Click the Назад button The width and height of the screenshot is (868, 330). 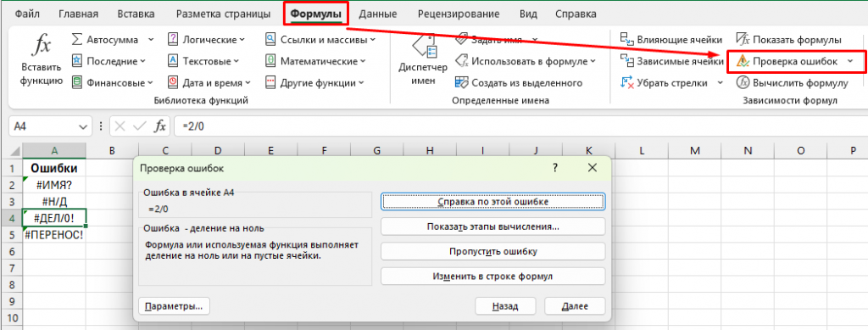(x=505, y=305)
